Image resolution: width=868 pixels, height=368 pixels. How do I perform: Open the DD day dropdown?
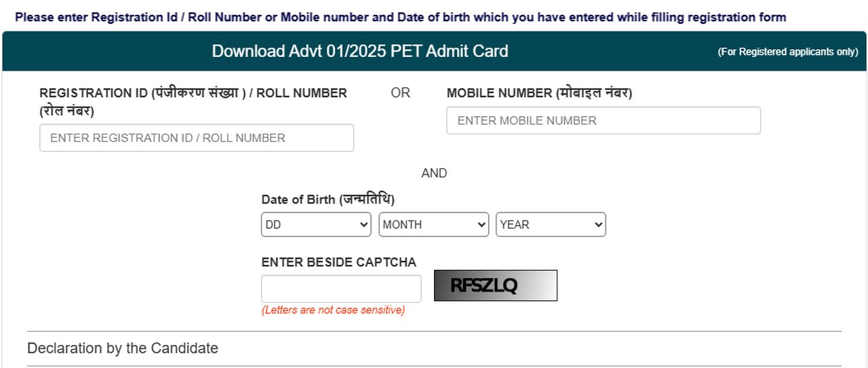click(x=315, y=225)
